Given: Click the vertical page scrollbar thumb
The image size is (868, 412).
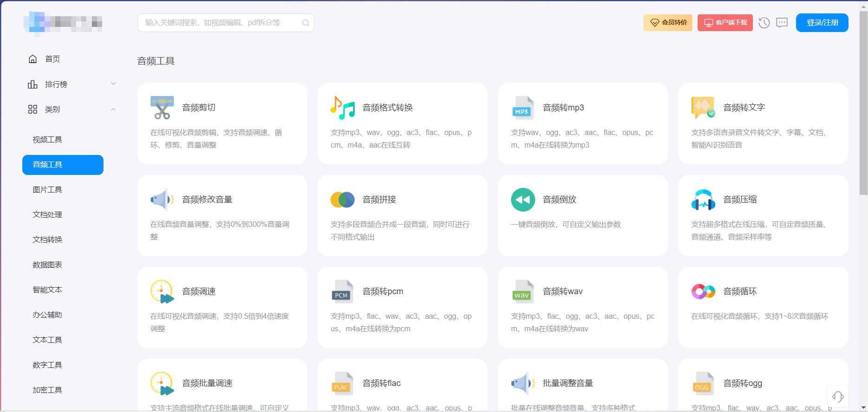Looking at the screenshot, I should pyautogui.click(x=863, y=103).
